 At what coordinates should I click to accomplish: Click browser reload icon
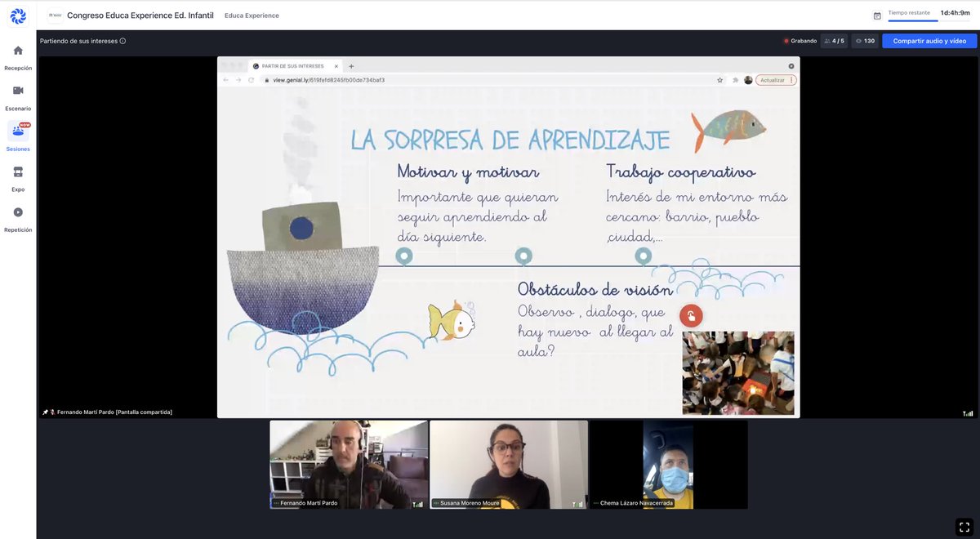pyautogui.click(x=252, y=80)
